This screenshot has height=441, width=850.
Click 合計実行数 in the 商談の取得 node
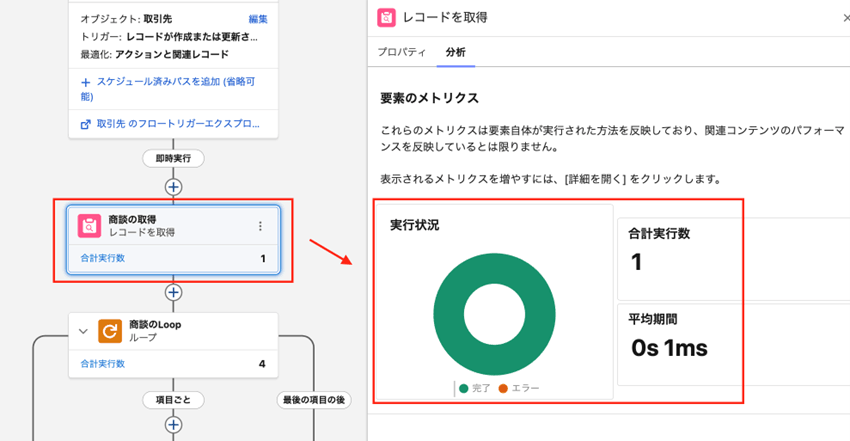pos(103,258)
